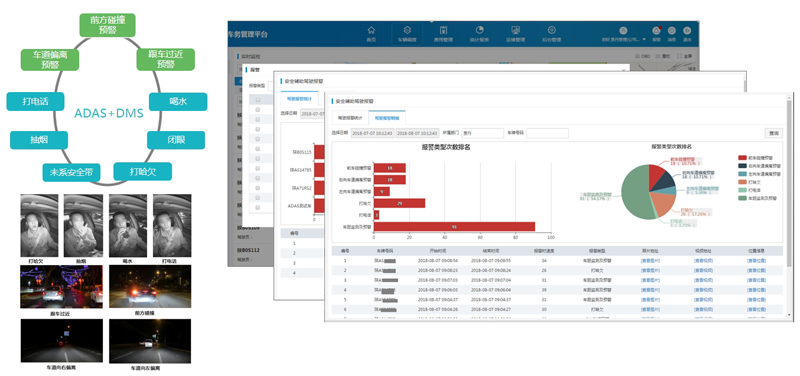Click the 闭眼 label
Image resolution: width=800 pixels, height=376 pixels.
pyautogui.click(x=176, y=140)
